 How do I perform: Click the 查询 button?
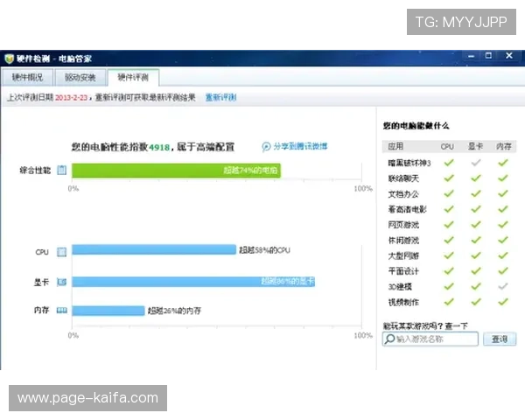point(500,339)
